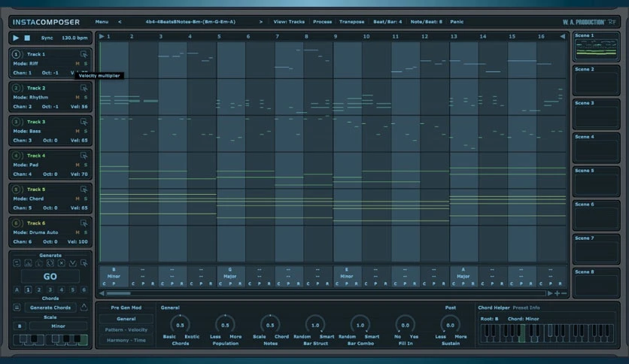Image resolution: width=629 pixels, height=364 pixels.
Task: Click Track 2 drag-to-DAW cursor icon
Action: coord(84,88)
